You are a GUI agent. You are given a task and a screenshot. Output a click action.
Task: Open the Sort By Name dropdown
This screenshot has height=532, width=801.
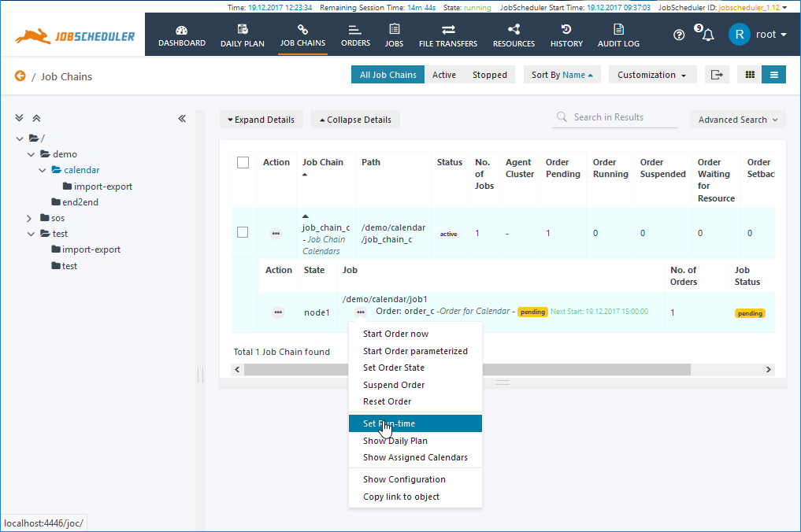point(562,75)
